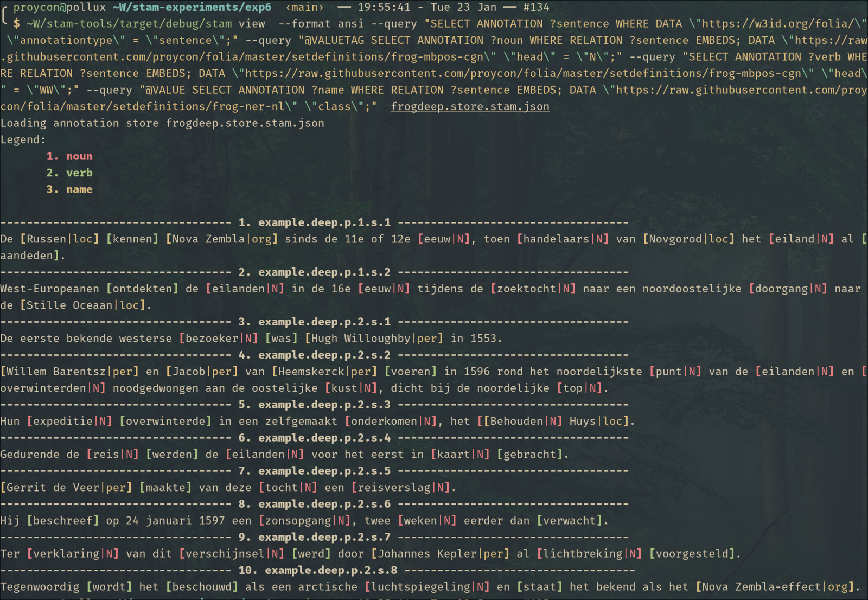The image size is (868, 600).
Task: Click the '[zoektocht|N]' annotation
Action: 533,289
